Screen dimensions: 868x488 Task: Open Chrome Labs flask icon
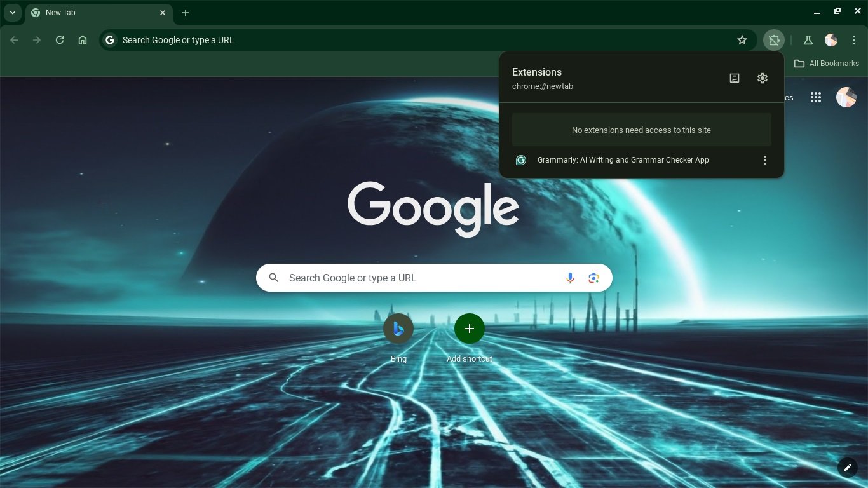[x=808, y=40]
